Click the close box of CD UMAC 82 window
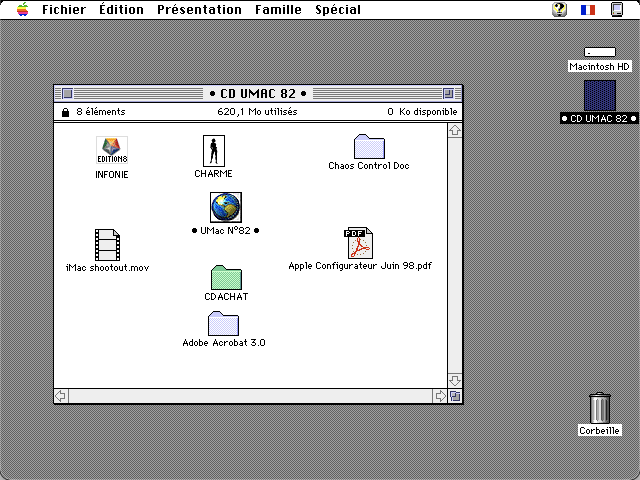640x480 pixels. 67,93
